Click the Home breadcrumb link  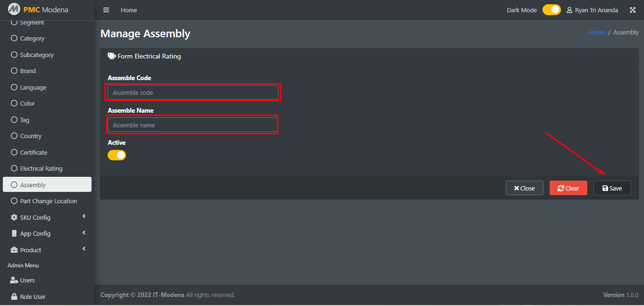tap(596, 32)
